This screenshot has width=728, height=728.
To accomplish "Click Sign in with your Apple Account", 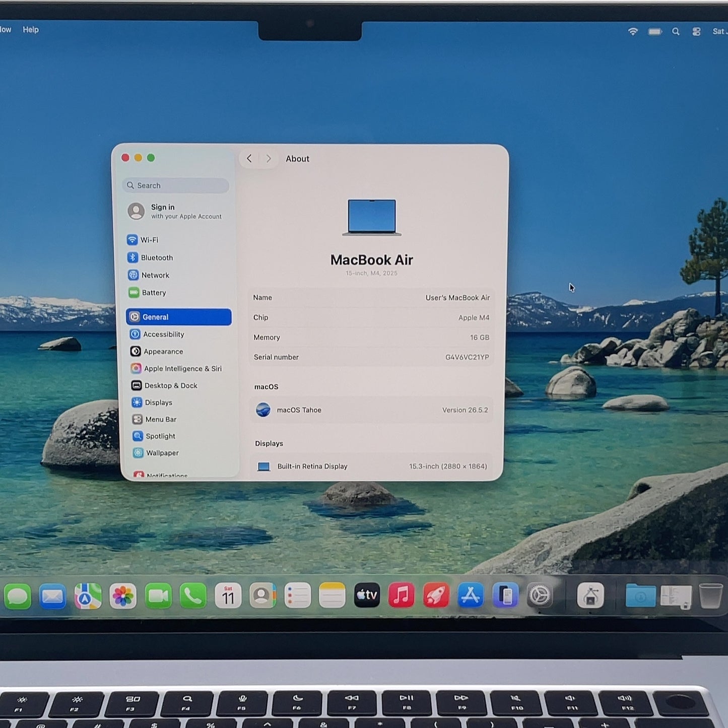I will click(175, 211).
